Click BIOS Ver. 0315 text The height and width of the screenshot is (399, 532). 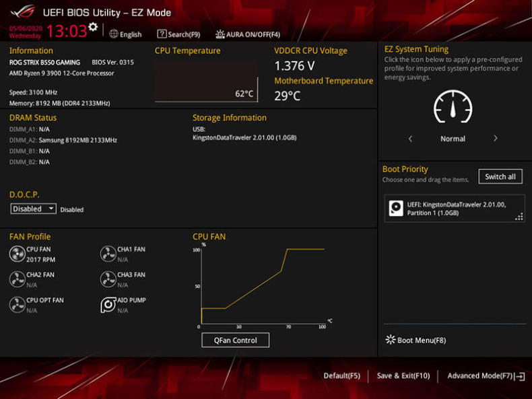(x=112, y=63)
